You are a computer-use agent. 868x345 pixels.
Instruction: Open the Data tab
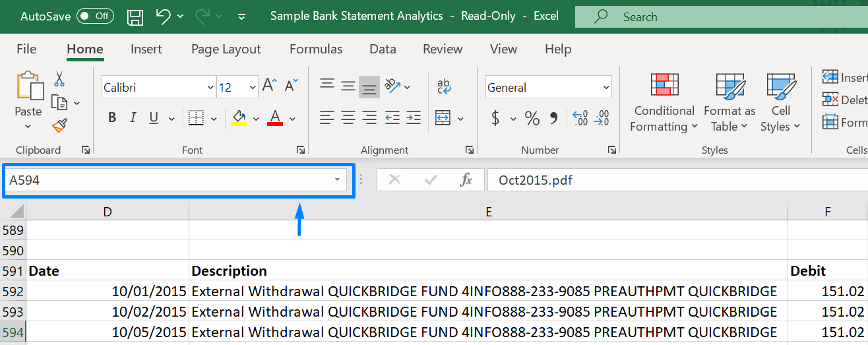pos(383,49)
